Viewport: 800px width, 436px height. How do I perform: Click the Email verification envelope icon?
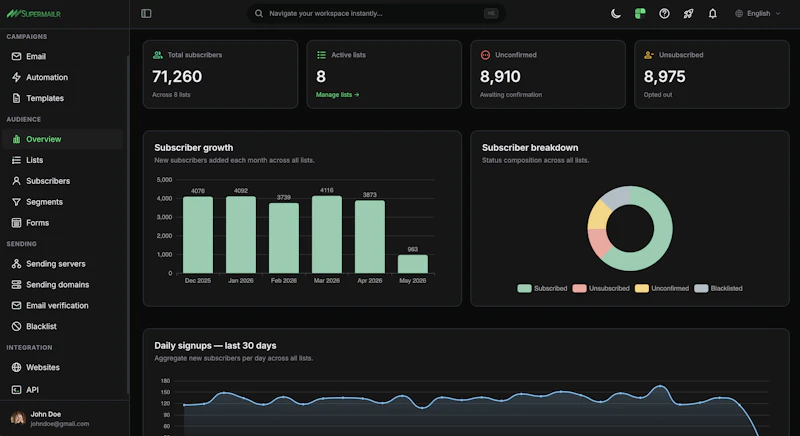16,305
